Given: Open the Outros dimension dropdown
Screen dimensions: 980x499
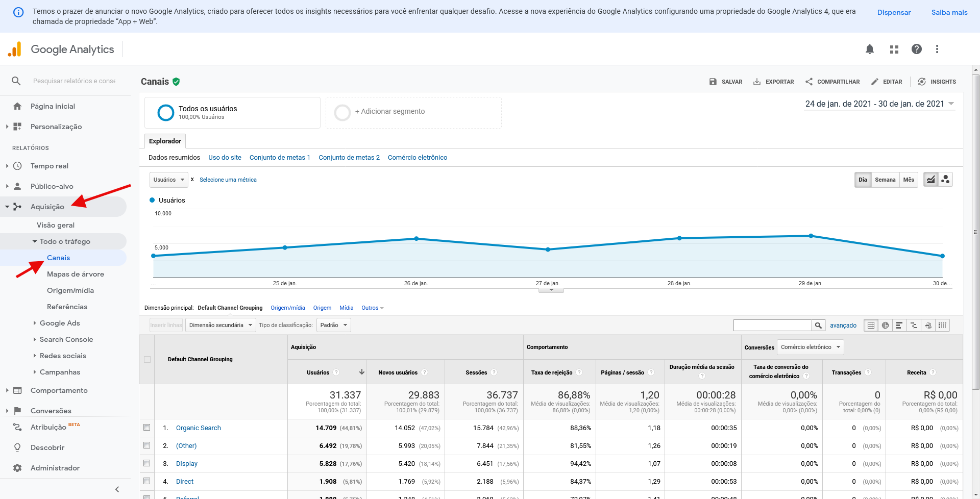Looking at the screenshot, I should [372, 308].
